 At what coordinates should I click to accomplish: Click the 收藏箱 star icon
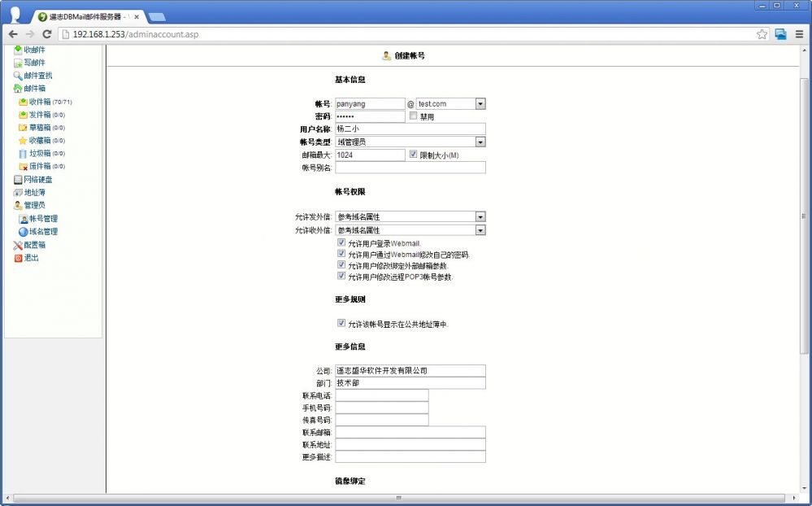click(23, 141)
